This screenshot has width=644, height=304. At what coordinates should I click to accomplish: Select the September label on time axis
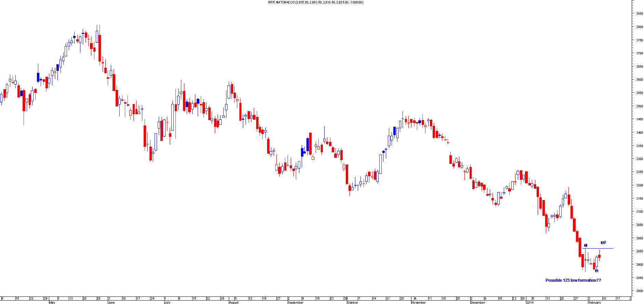295,302
